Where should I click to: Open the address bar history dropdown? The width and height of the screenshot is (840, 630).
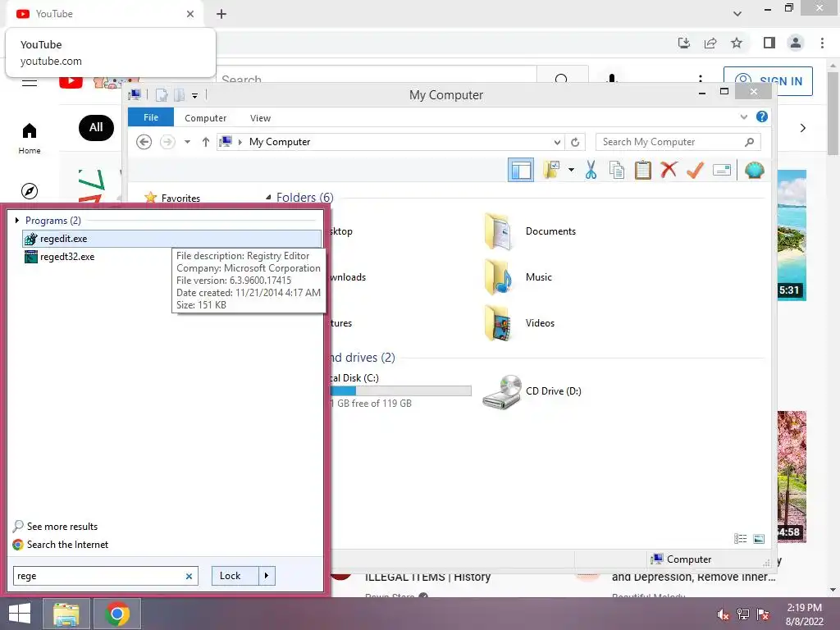557,142
